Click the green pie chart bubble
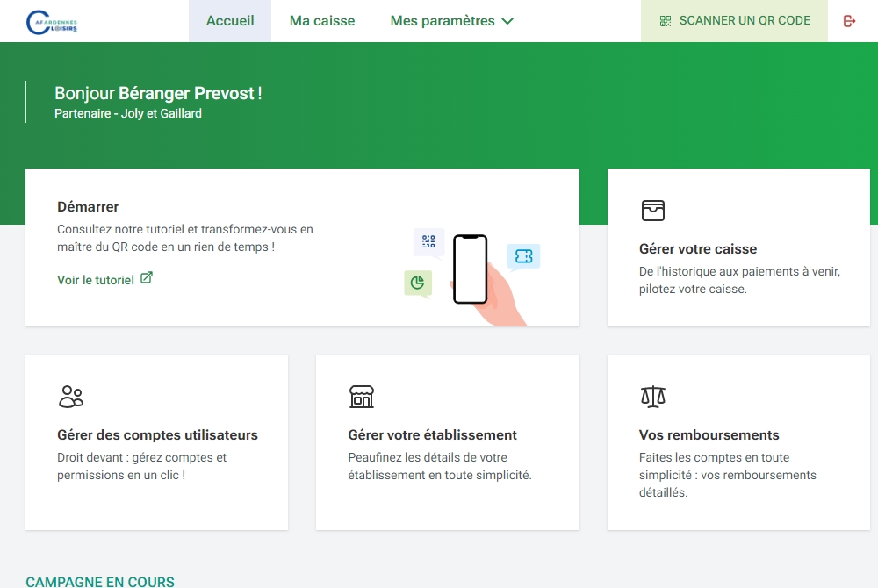This screenshot has width=878, height=588. point(418,283)
